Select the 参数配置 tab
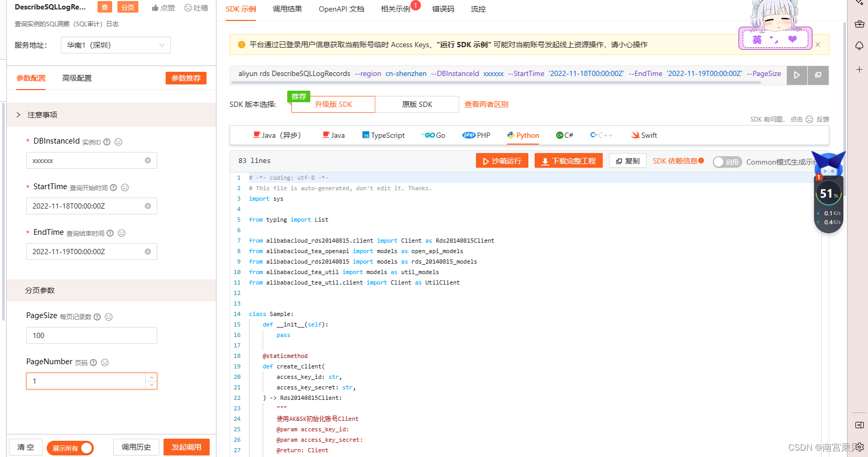 (31, 78)
